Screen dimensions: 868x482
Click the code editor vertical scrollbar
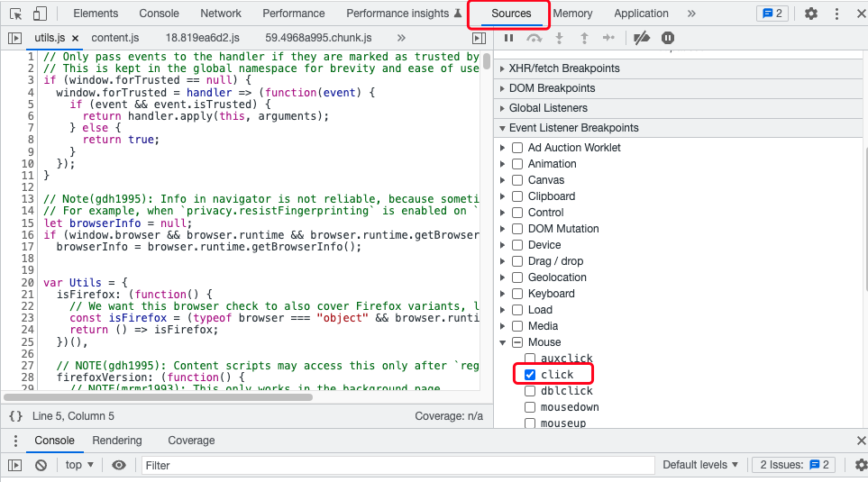487,61
